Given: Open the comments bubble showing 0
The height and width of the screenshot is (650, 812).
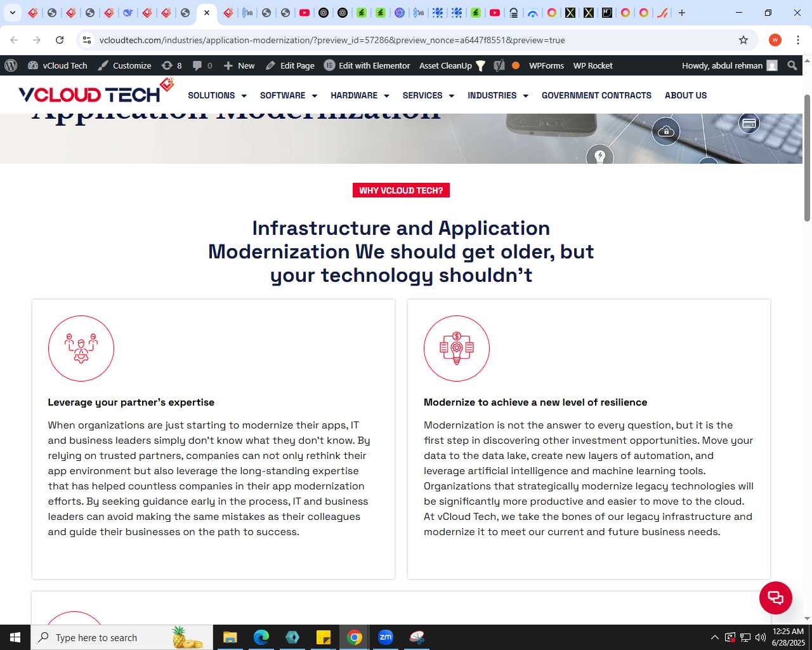Looking at the screenshot, I should point(202,65).
